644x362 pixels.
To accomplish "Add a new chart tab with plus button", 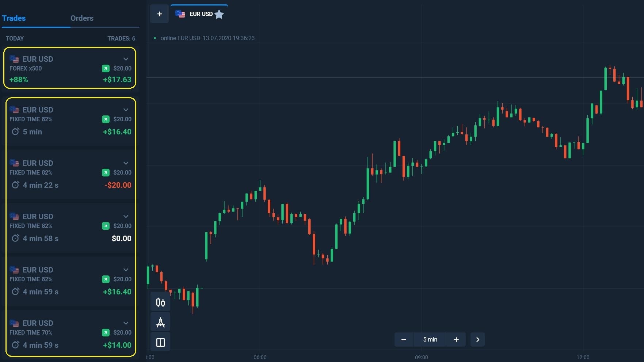I will [x=159, y=14].
